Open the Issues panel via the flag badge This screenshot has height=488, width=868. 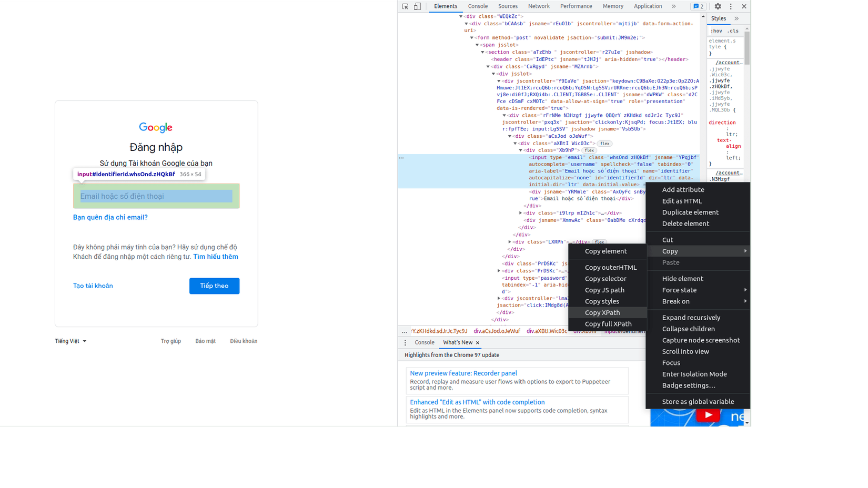[x=699, y=6]
